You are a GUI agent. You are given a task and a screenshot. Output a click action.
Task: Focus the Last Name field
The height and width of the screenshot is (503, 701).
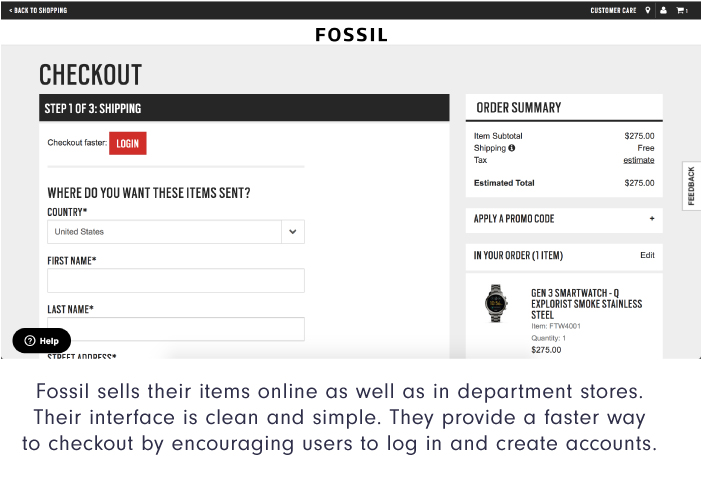tap(176, 329)
